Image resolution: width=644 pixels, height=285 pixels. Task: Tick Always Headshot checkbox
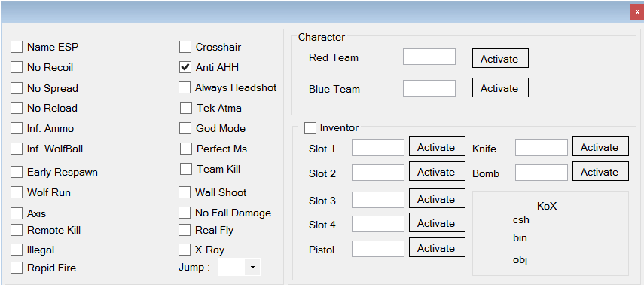(x=185, y=87)
